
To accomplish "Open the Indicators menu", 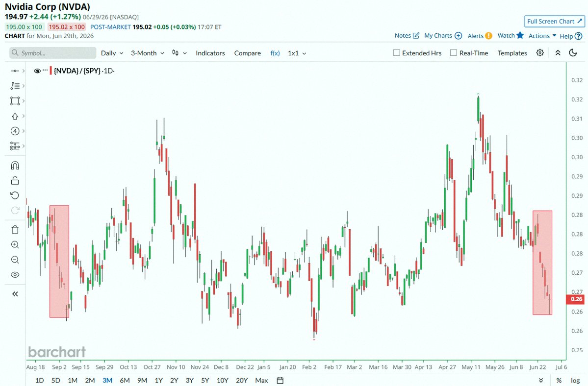I will 210,53.
